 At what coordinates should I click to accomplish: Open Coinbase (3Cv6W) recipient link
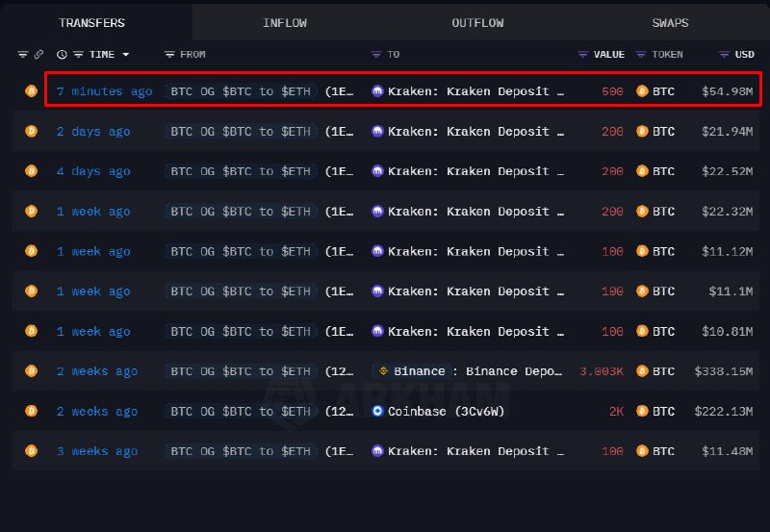click(x=446, y=412)
